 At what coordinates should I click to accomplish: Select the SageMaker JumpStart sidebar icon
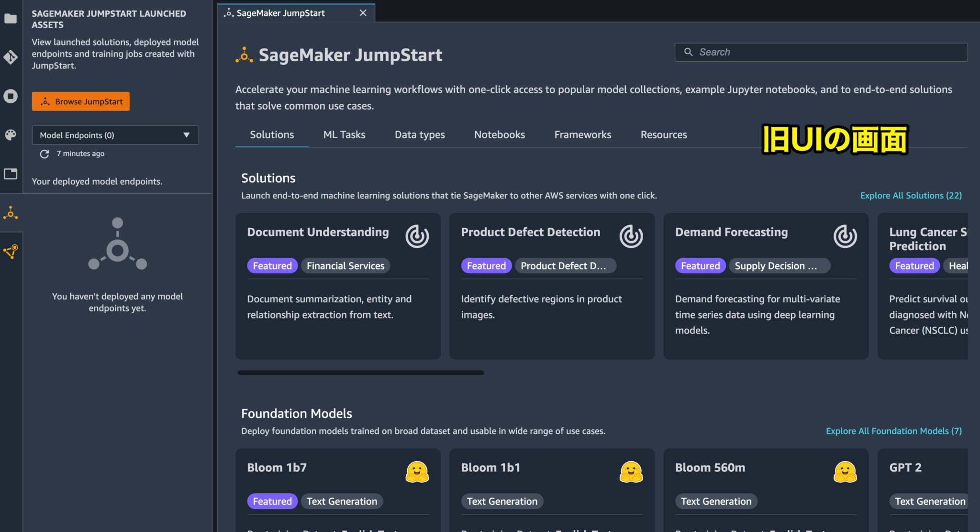[11, 213]
